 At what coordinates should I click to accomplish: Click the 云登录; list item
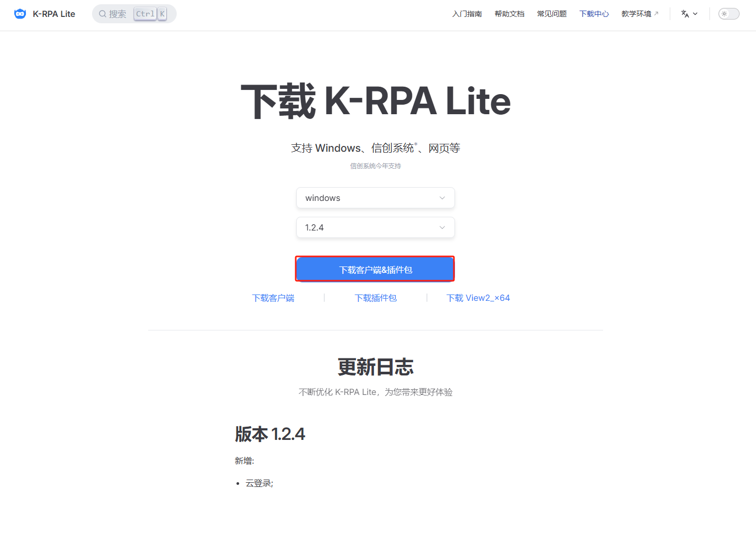tap(259, 483)
